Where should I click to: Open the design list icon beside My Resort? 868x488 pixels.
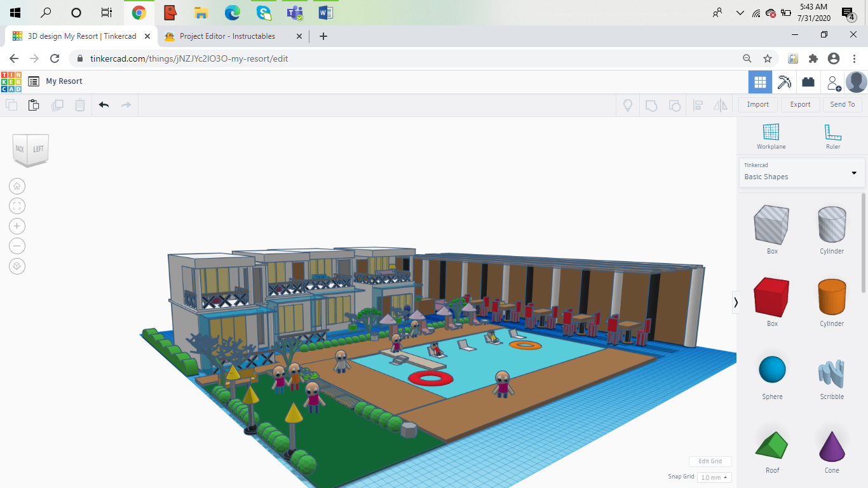(34, 81)
